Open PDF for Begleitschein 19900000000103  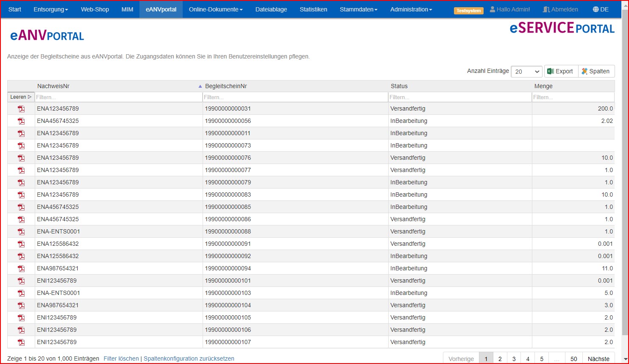pyautogui.click(x=21, y=293)
